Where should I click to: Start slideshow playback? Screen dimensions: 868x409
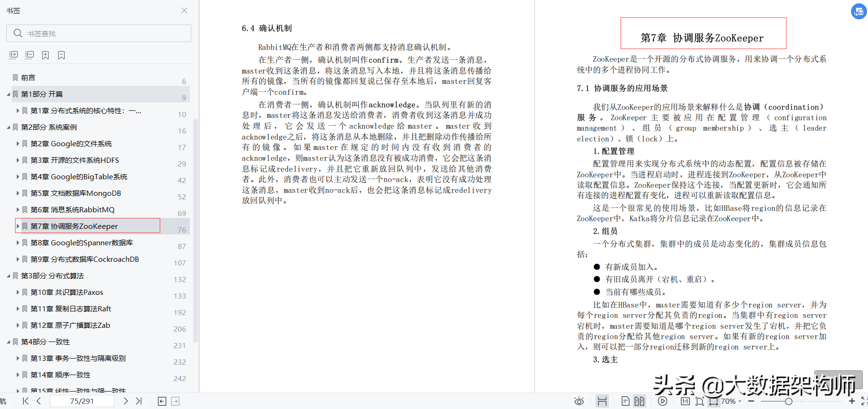coord(663,401)
